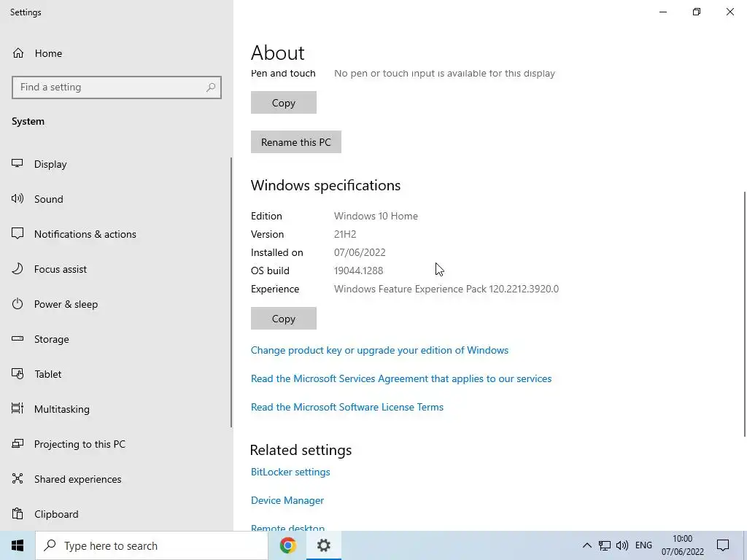Viewport: 747px width, 560px height.
Task: Read the Microsoft Software License Terms
Action: pos(347,407)
